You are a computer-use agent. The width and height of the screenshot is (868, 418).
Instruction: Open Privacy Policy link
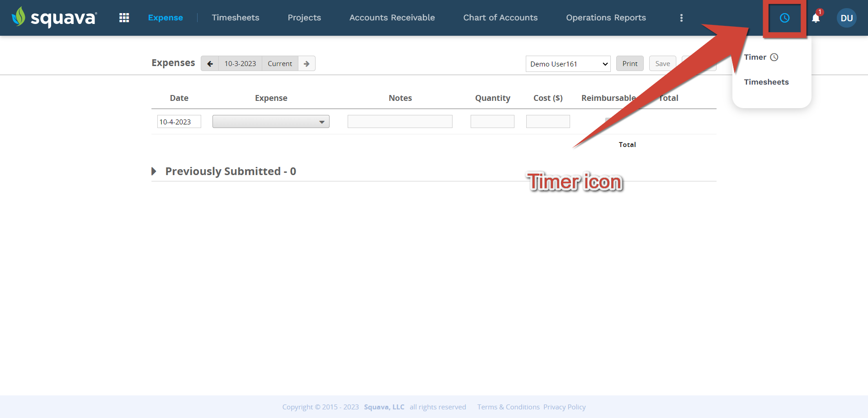click(564, 407)
